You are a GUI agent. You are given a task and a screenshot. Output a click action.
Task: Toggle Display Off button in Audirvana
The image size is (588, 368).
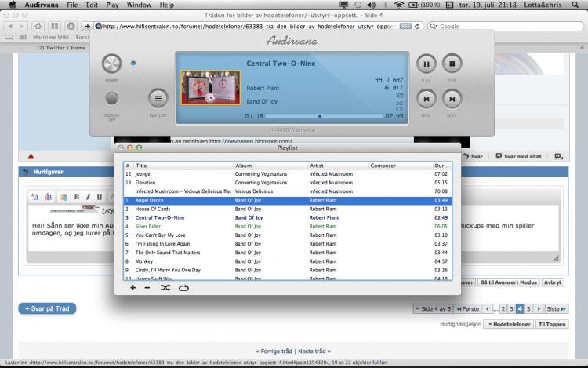tap(111, 99)
